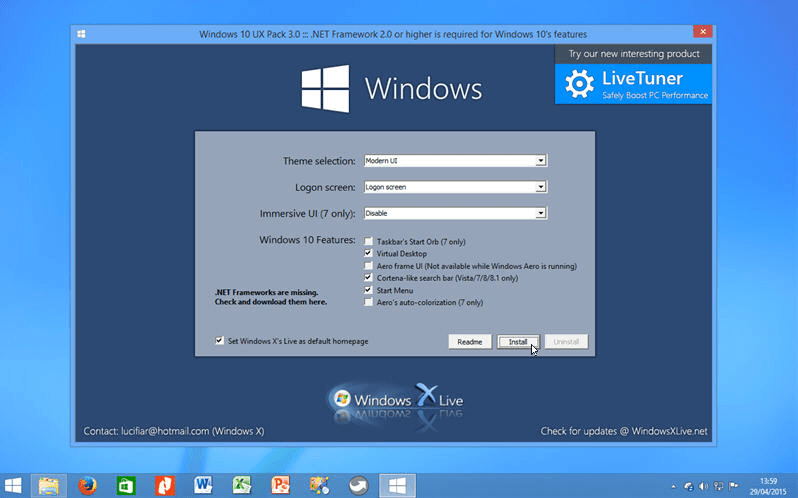This screenshot has width=798, height=498.
Task: Click the LiveTuner gear icon
Action: 579,84
